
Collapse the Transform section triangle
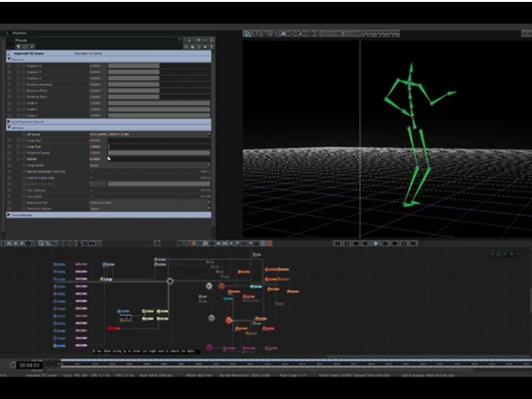pyautogui.click(x=9, y=59)
